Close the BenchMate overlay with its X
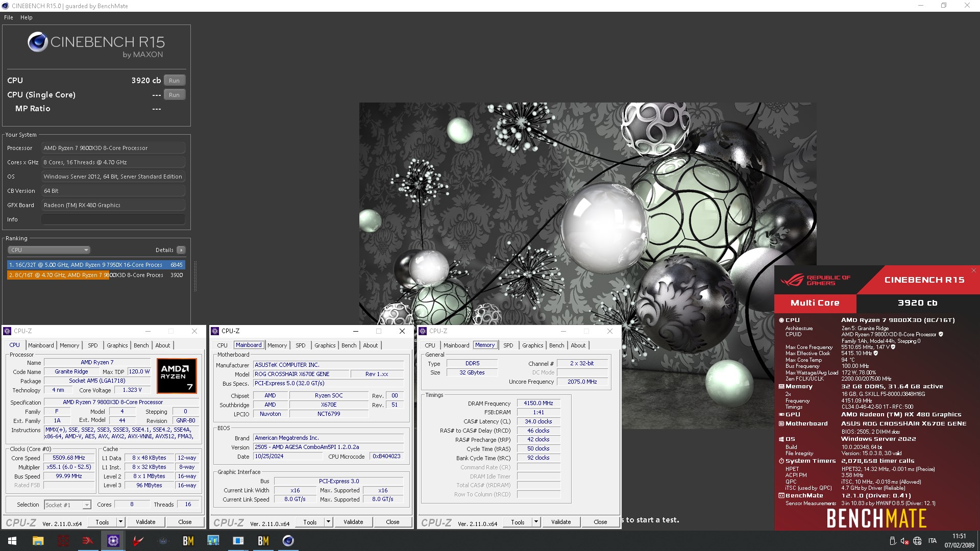 tap(973, 270)
